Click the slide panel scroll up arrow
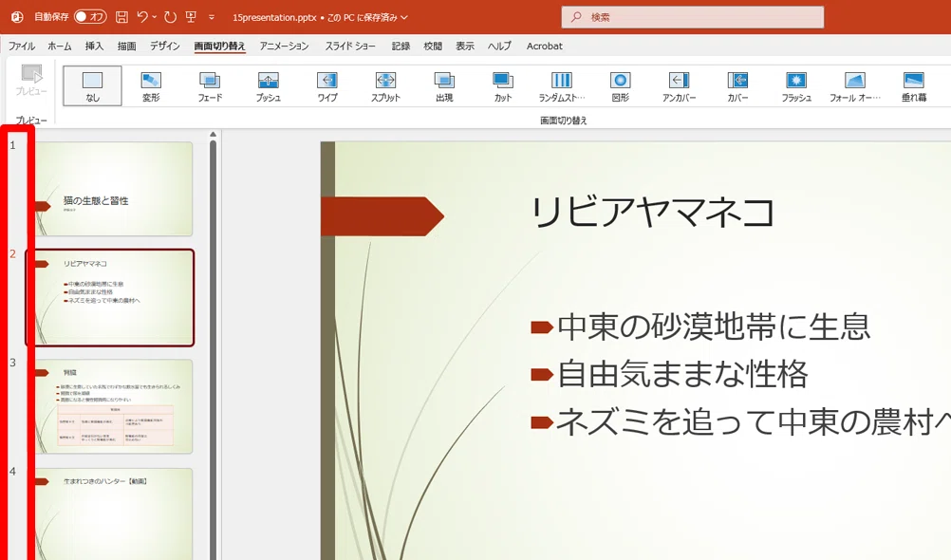 tap(213, 135)
